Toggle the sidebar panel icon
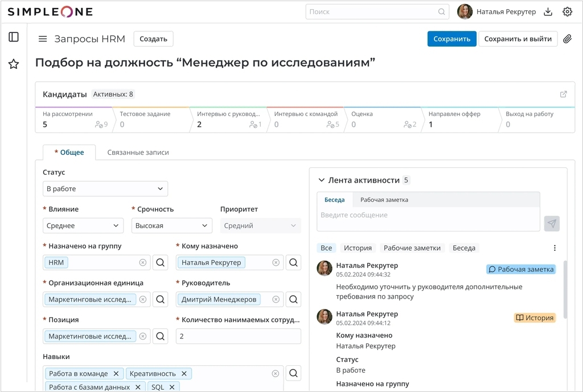583x392 pixels. click(x=14, y=37)
